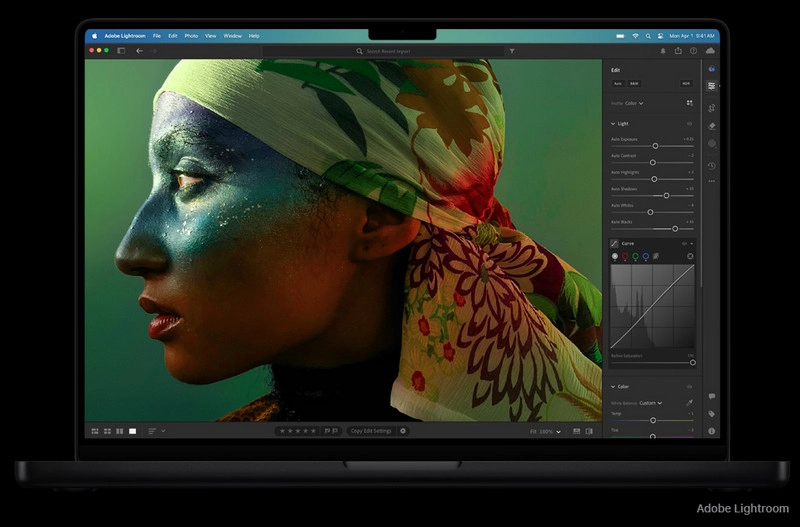Open the Window menu

tap(232, 36)
